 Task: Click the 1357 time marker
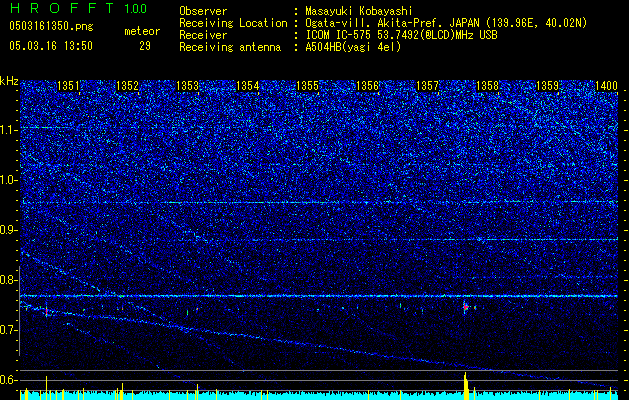(x=427, y=86)
